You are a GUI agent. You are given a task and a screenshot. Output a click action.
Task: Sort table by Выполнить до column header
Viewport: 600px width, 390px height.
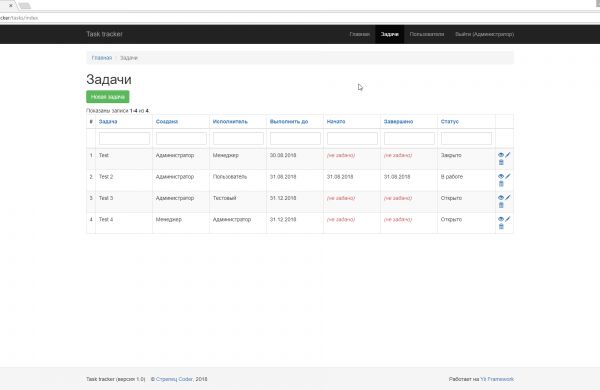point(289,122)
